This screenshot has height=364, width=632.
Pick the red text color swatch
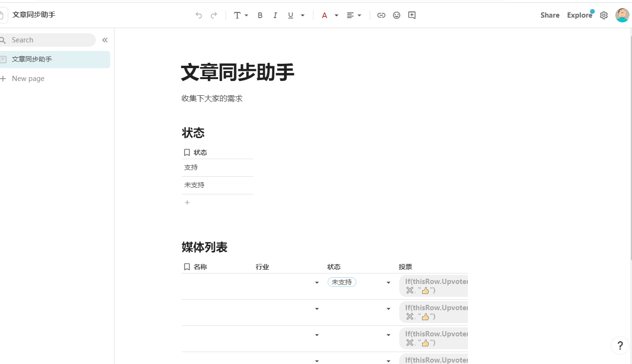[x=324, y=15]
